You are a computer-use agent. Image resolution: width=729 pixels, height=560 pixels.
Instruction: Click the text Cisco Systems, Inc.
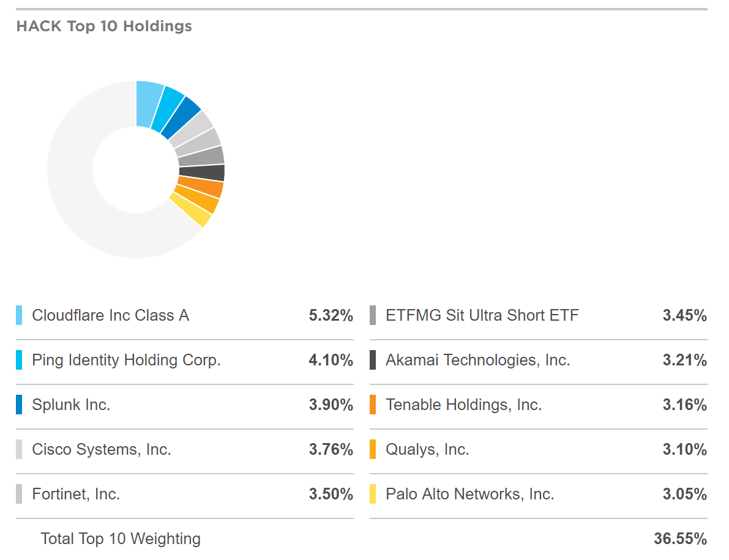tap(102, 449)
